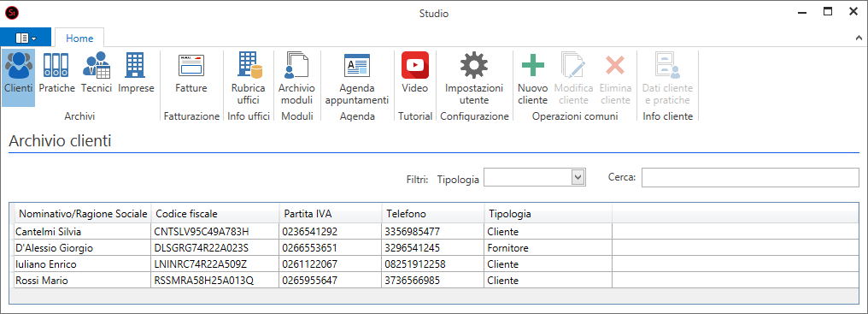Viewport: 868px width, 314px height.
Task: Sort by Codice fiscale column header
Action: (215, 214)
